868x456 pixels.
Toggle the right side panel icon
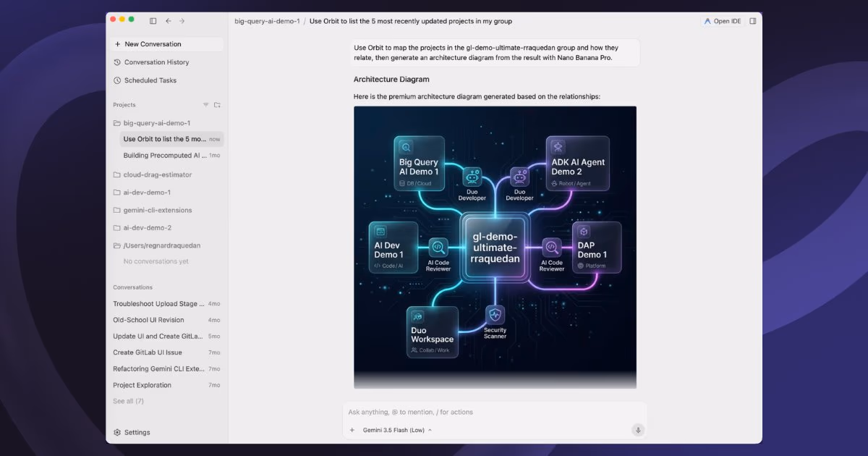[753, 21]
